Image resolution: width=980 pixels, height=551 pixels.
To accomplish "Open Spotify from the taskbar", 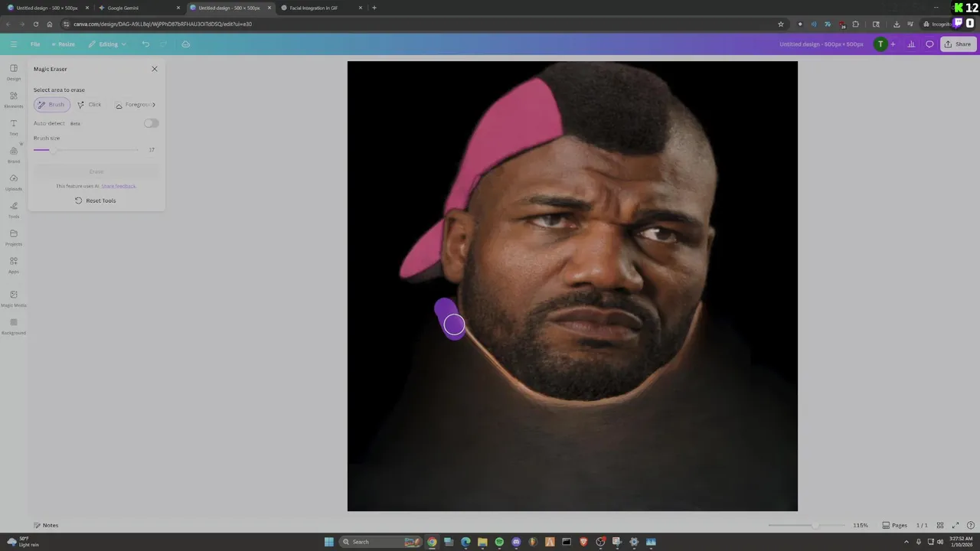I will coord(499,542).
